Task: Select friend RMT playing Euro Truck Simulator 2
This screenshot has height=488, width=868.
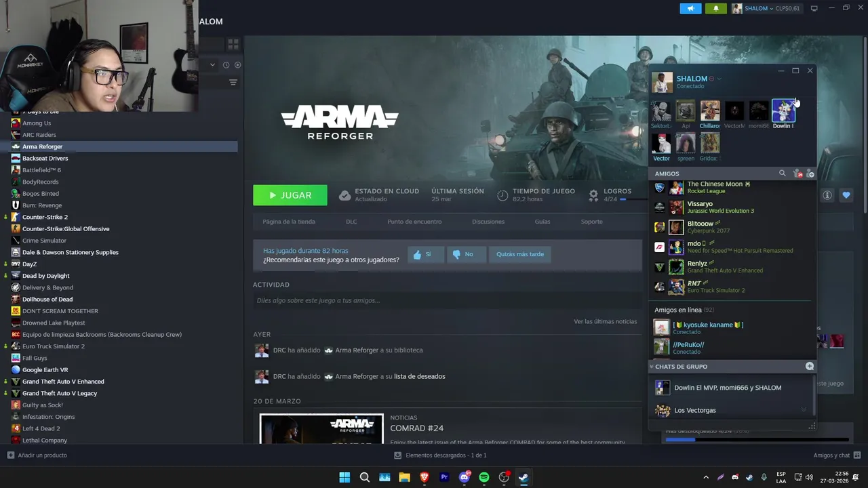Action: tap(732, 287)
